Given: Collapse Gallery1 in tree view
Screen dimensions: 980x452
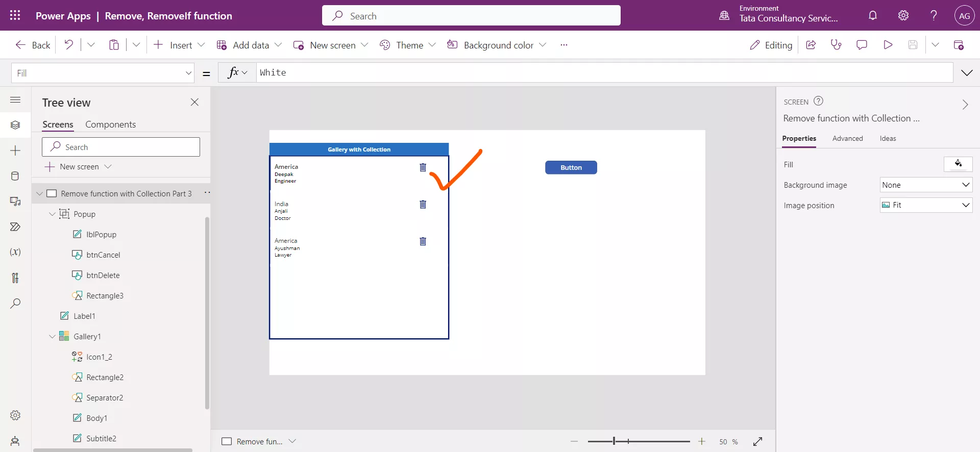Looking at the screenshot, I should click(x=52, y=337).
